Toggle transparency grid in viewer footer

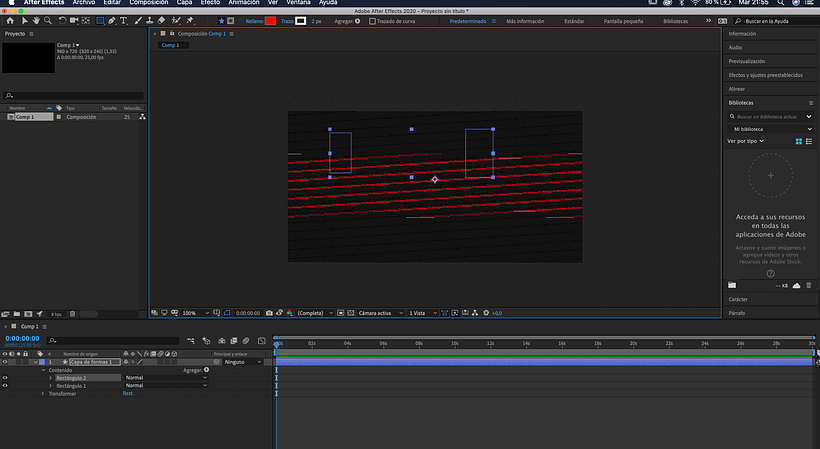[351, 313]
